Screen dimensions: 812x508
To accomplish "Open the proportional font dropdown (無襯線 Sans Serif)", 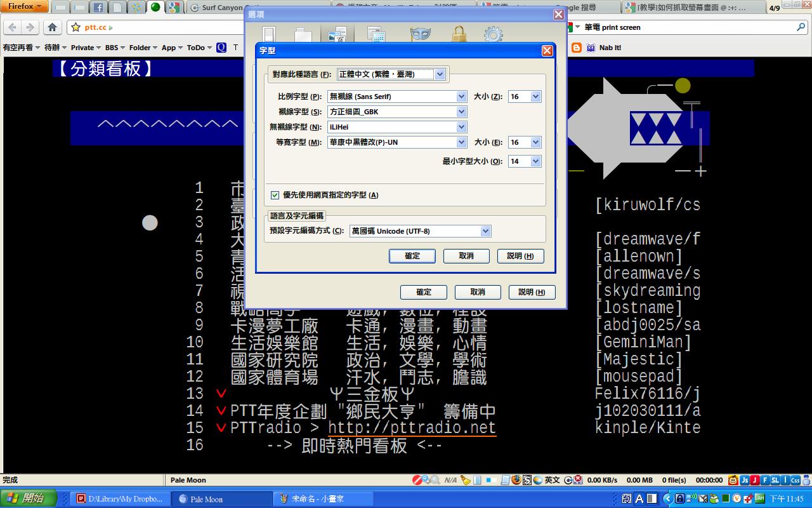I will pos(398,97).
